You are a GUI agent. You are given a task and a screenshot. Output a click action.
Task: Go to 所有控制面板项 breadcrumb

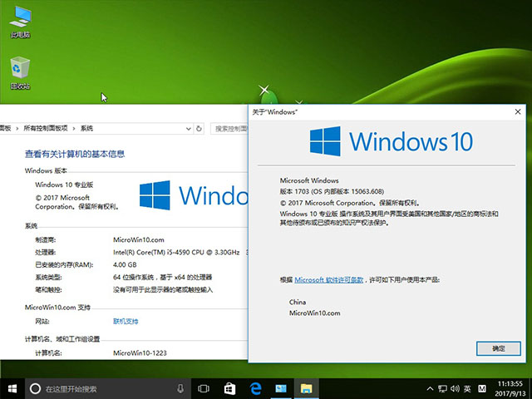(x=46, y=128)
